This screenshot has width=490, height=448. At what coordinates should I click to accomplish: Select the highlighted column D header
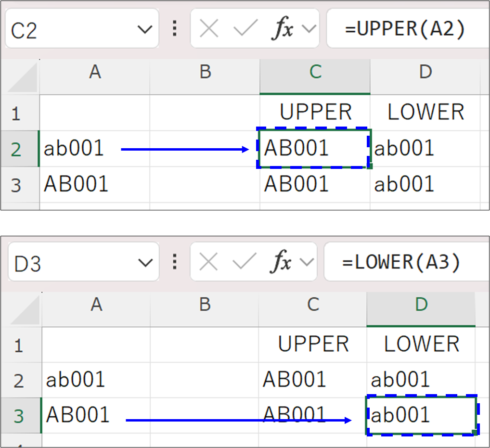[x=421, y=305]
